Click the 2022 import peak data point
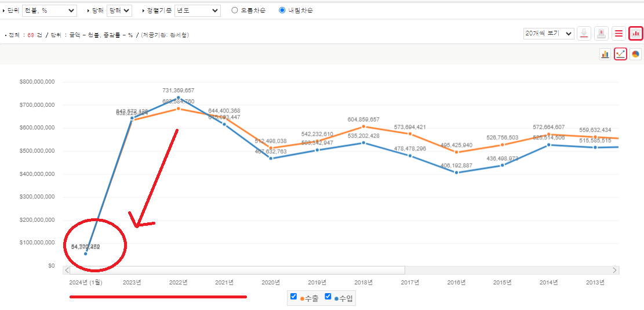Viewport: 644px width, 310px height. click(178, 98)
